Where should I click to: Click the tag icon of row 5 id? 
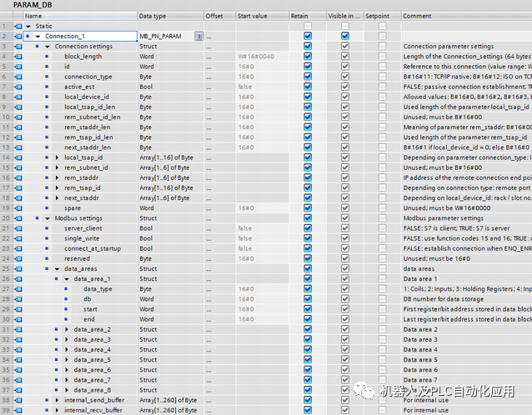click(x=18, y=67)
